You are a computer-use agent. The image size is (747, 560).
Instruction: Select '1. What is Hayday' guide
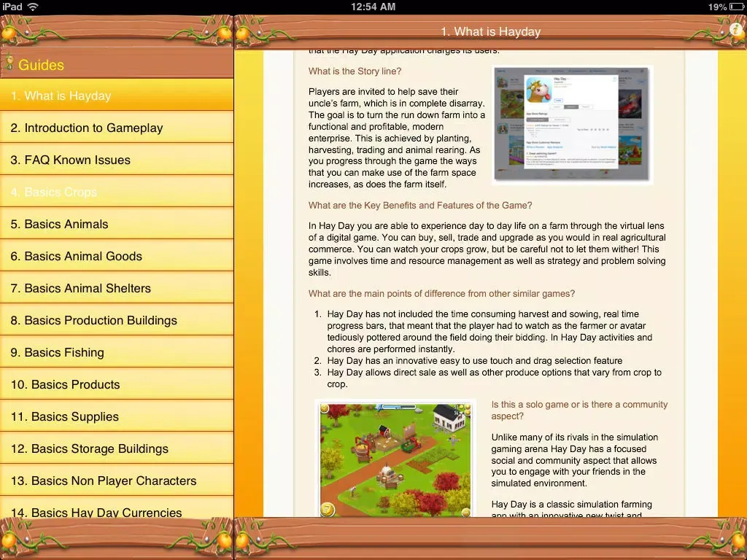click(117, 96)
